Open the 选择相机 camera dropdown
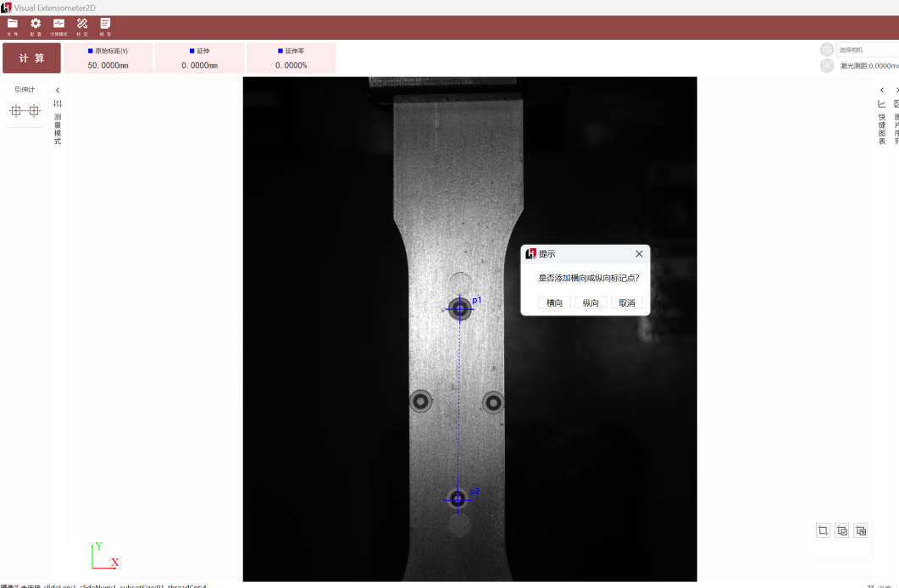The width and height of the screenshot is (899, 588). (867, 50)
